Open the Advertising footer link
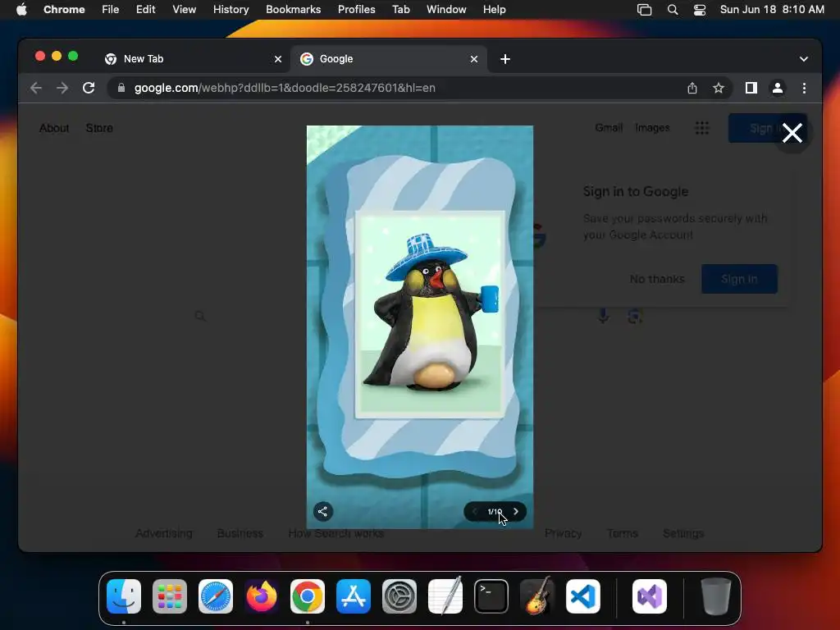Viewport: 840px width, 630px height. tap(164, 533)
